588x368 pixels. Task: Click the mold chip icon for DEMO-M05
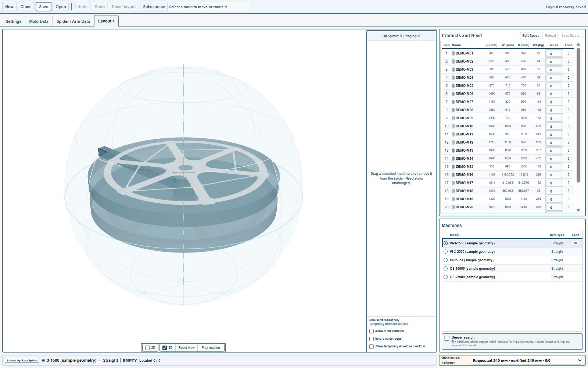point(453,86)
